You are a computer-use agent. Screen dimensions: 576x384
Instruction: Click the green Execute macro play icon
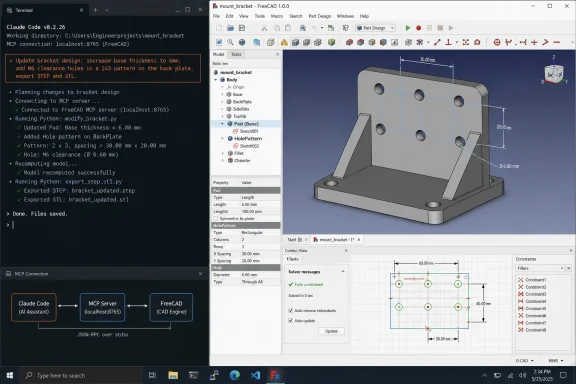407,28
